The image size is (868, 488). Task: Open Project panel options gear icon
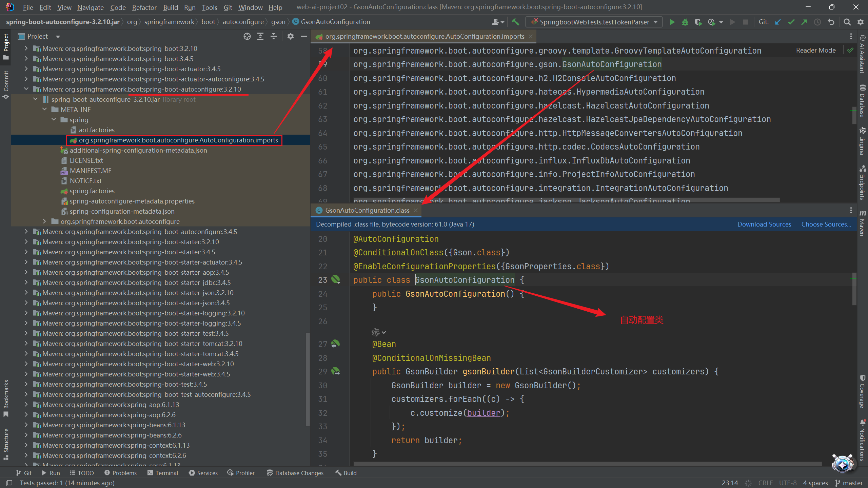(290, 36)
